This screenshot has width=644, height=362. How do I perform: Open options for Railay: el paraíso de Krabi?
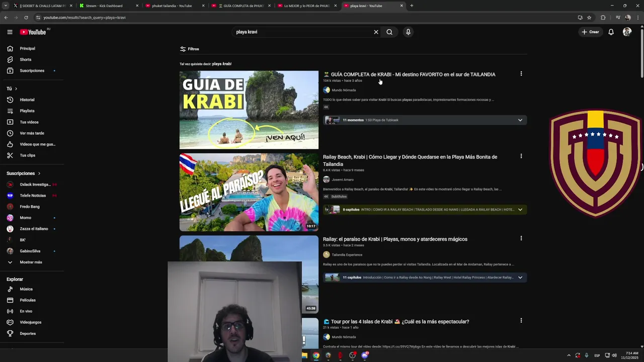(x=521, y=238)
